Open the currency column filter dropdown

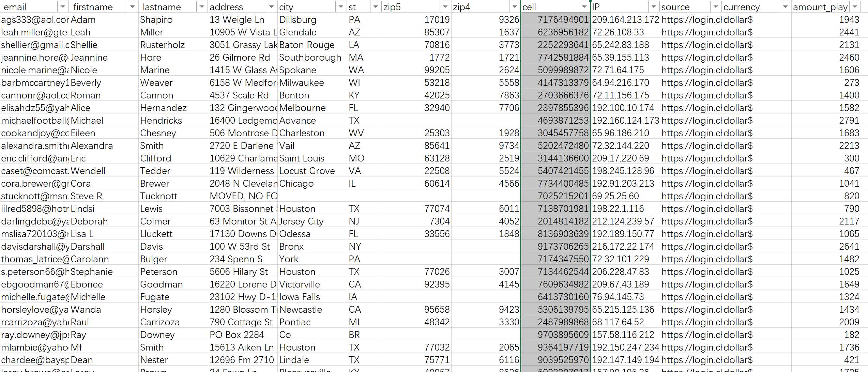(x=785, y=7)
